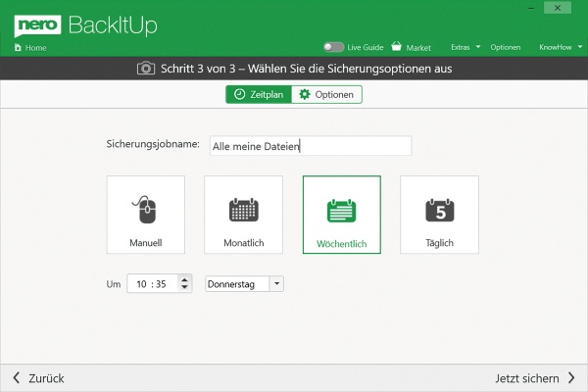Screen dimensions: 588x392
Task: Toggle the Live Guide switch
Action: point(334,47)
